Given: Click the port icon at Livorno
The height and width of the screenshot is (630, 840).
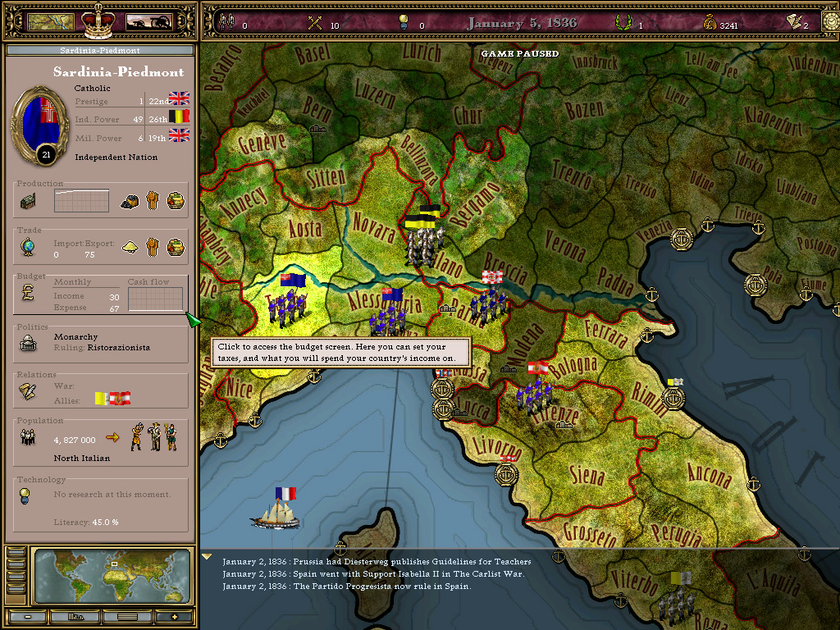Looking at the screenshot, I should point(506,473).
